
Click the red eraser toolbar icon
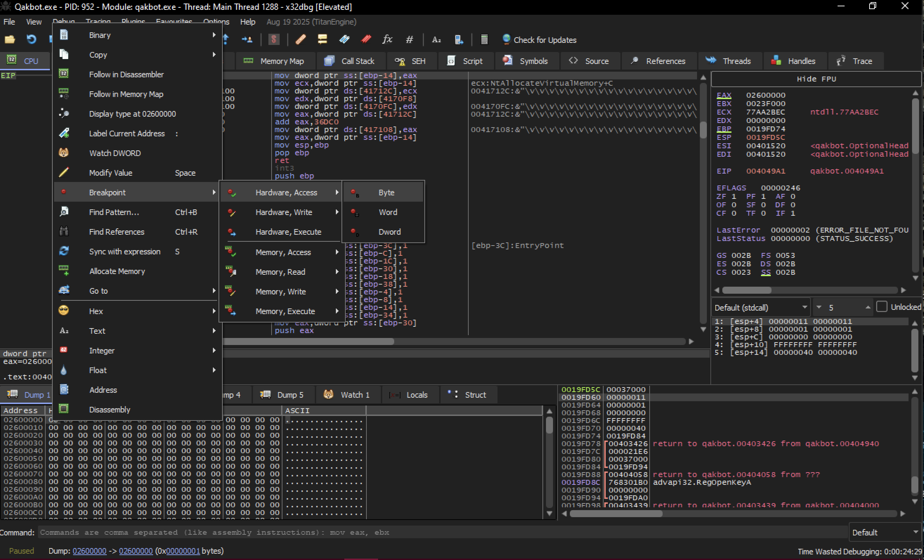(366, 39)
